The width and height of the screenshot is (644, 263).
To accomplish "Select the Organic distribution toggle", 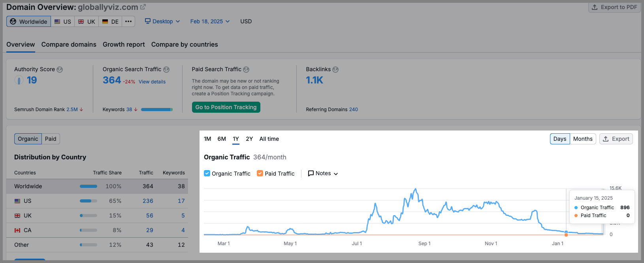I will click(28, 139).
